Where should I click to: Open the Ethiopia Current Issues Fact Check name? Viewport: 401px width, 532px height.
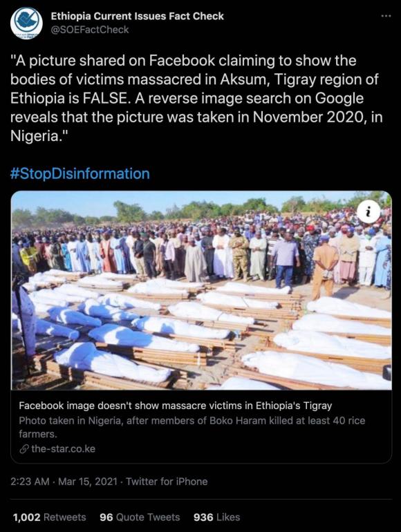[137, 16]
